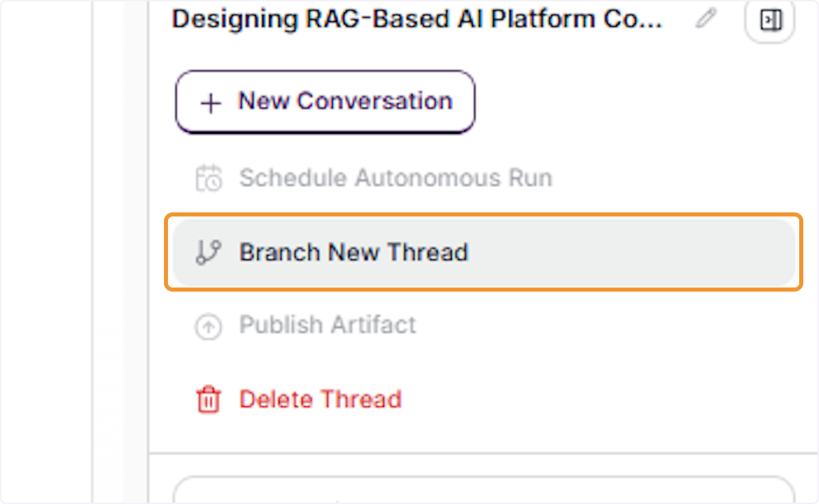Click the pencil edit title icon
Viewport: 819px width, 504px height.
click(x=706, y=19)
